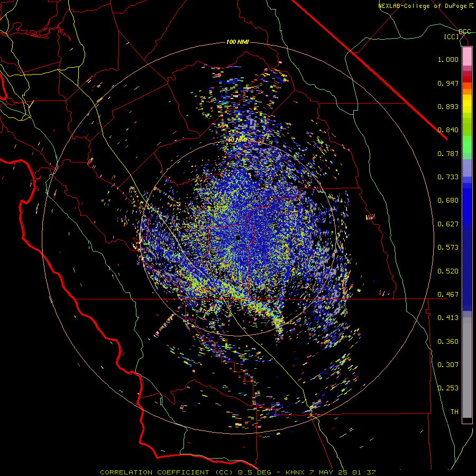Viewport: 476px width, 476px height.
Task: Click the 0.253 legend value
Action: click(448, 388)
